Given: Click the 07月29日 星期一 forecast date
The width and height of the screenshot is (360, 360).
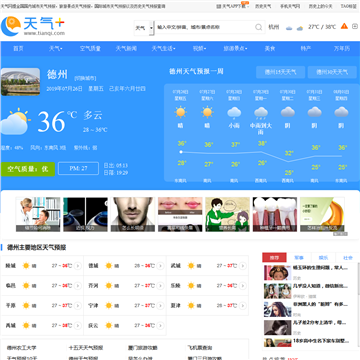Looking at the screenshot, I should (261, 95).
